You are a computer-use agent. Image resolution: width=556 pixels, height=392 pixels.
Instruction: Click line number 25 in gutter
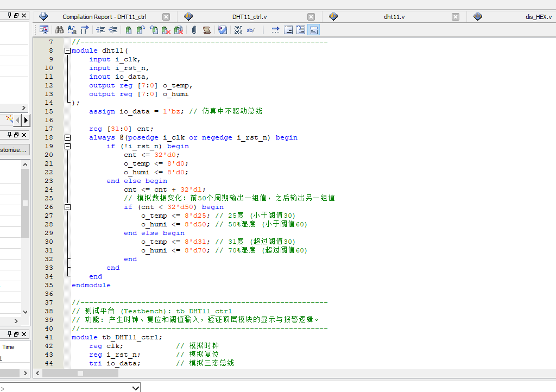click(x=49, y=199)
